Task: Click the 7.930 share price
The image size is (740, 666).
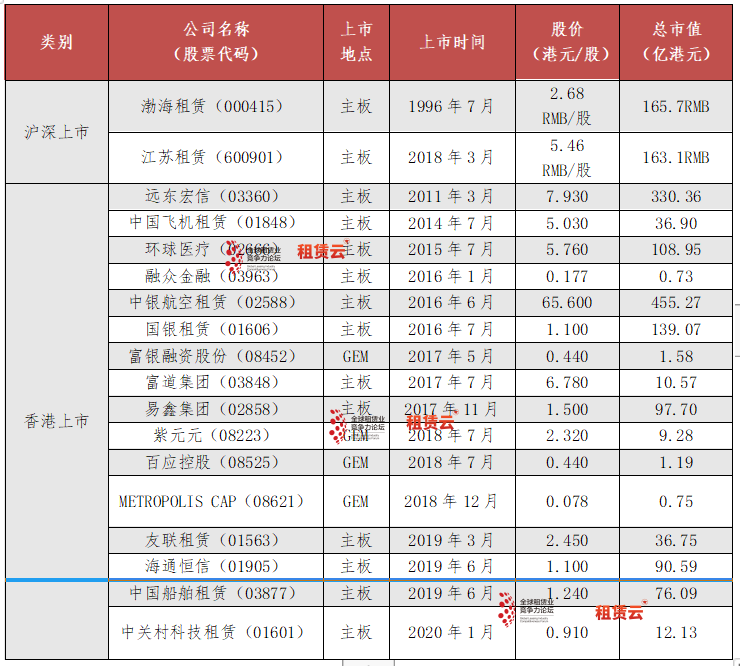Action: tap(567, 197)
